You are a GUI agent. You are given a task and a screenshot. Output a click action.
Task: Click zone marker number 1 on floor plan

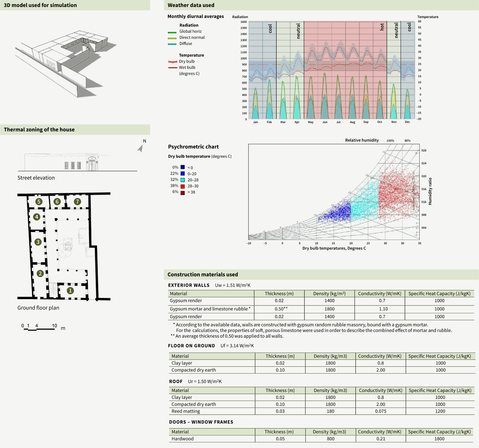click(x=70, y=291)
